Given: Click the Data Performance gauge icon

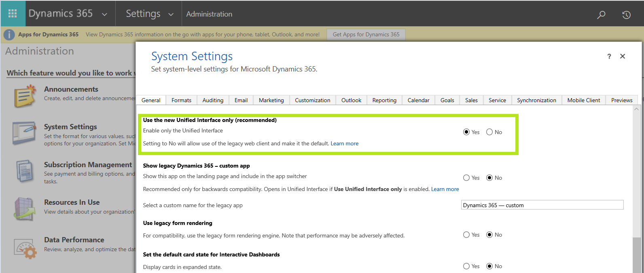Looking at the screenshot, I should pos(25,248).
